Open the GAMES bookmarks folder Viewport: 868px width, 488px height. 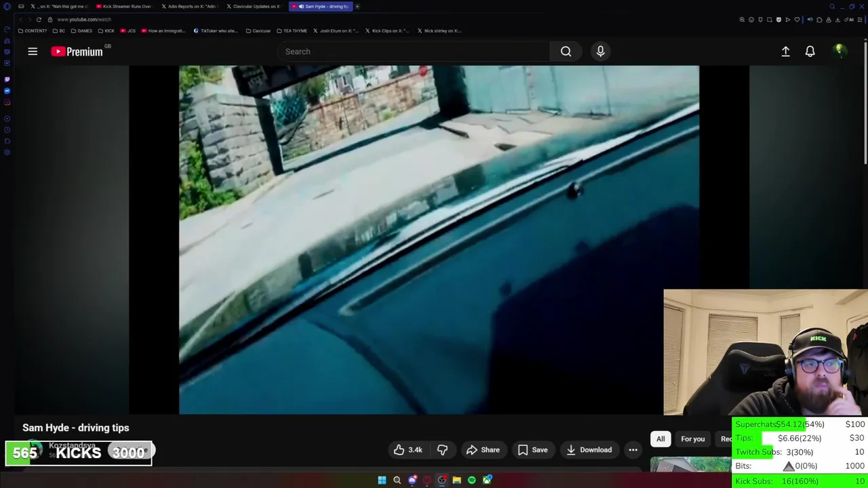[81, 30]
